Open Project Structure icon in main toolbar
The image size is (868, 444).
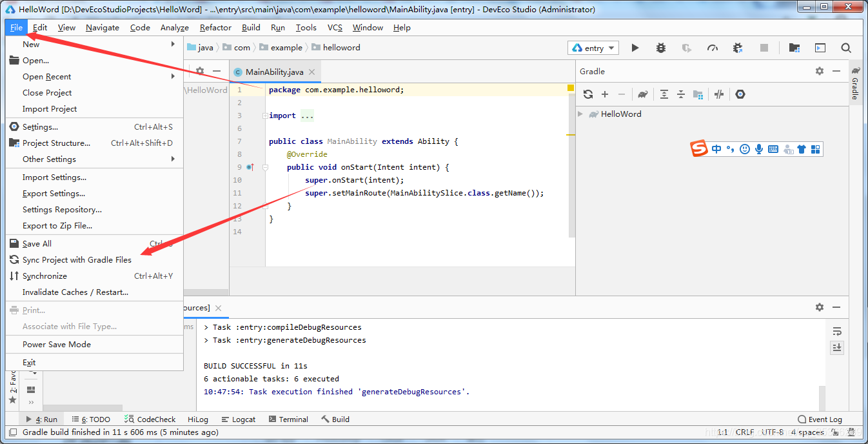(794, 48)
